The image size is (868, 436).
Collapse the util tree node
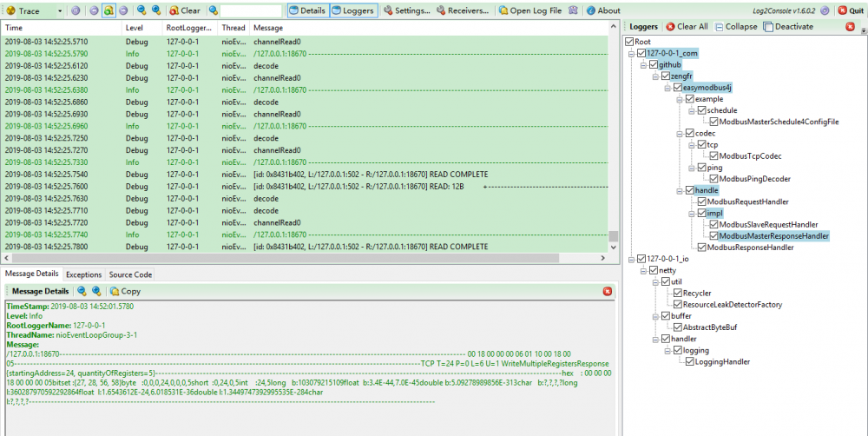[x=656, y=282]
